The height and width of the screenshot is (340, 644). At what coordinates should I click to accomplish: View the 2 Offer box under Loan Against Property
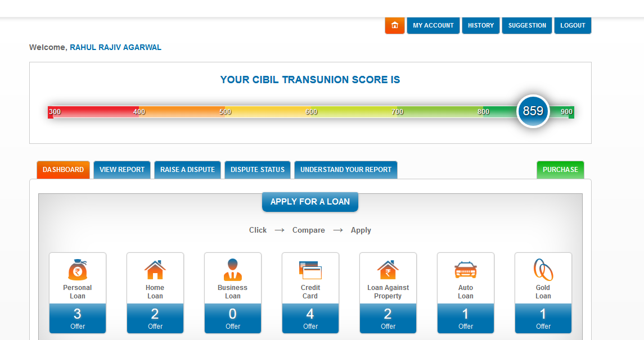388,318
